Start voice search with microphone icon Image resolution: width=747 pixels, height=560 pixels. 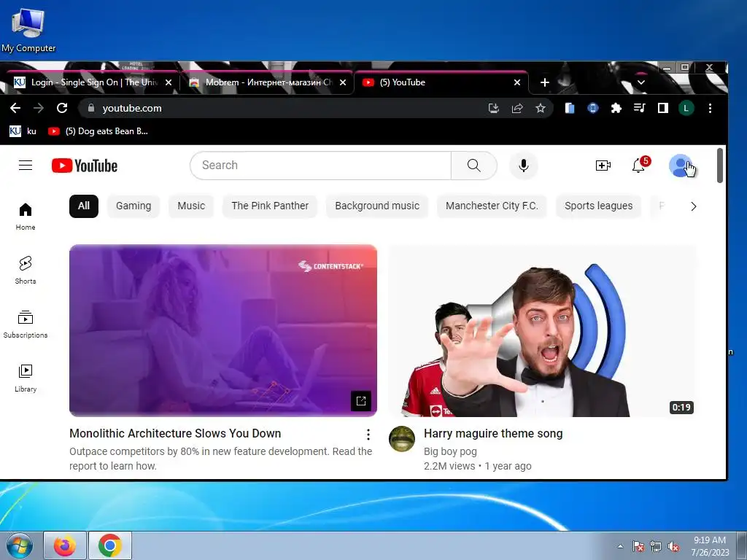click(x=524, y=166)
